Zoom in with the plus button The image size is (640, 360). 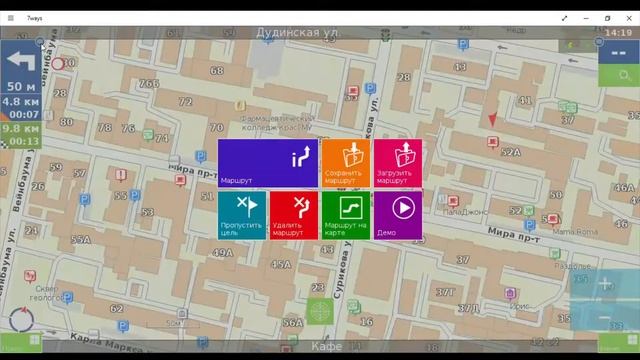[x=605, y=284]
